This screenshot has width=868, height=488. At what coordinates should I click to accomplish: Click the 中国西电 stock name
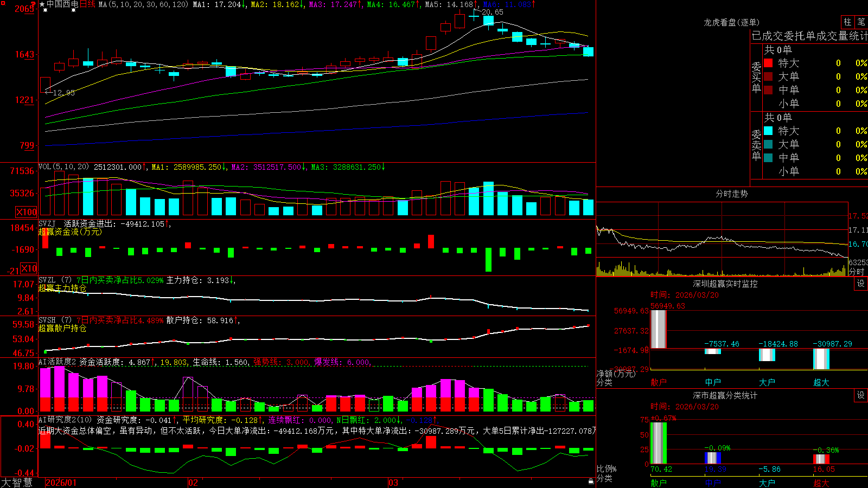(62, 4)
